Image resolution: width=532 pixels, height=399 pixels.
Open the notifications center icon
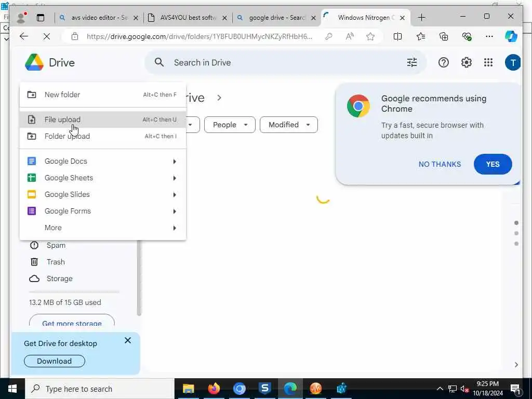515,389
